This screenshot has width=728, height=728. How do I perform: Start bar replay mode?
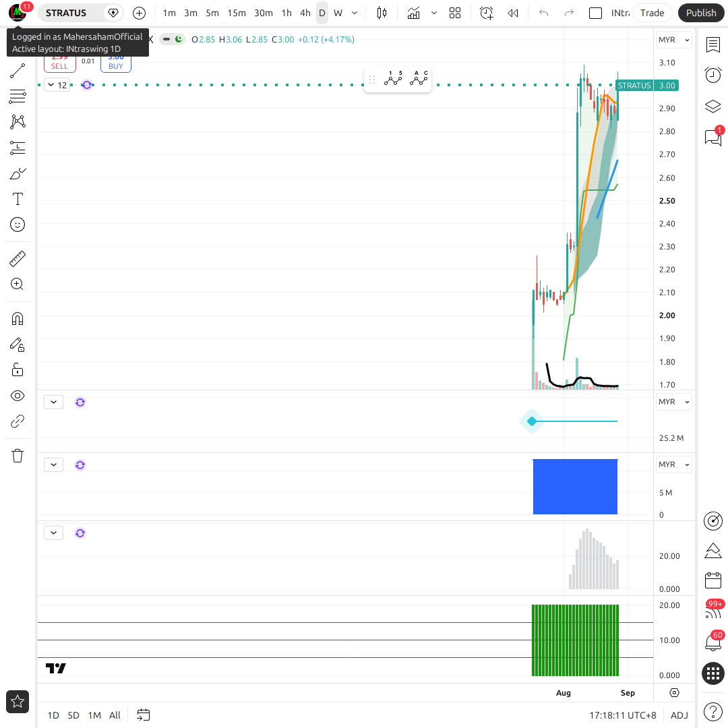(x=512, y=13)
